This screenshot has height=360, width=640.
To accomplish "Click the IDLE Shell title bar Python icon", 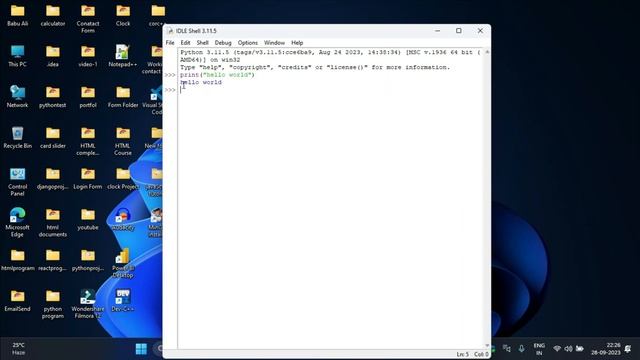I will (x=170, y=31).
